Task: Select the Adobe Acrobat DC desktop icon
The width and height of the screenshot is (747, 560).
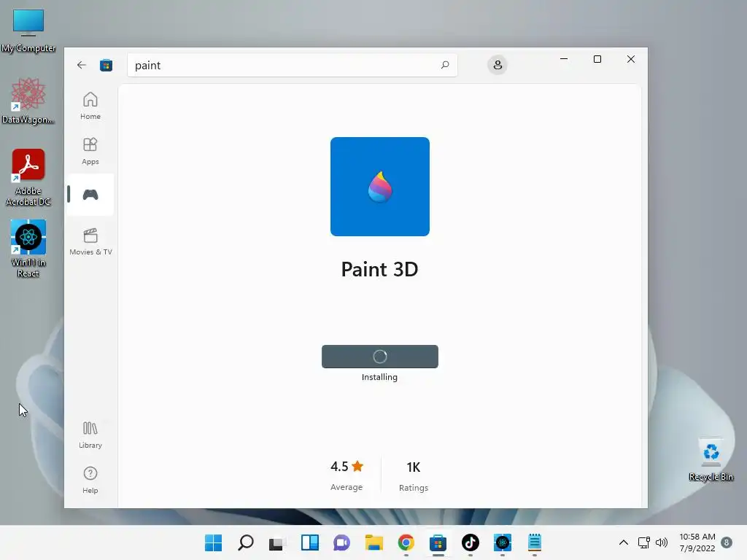Action: 28,177
